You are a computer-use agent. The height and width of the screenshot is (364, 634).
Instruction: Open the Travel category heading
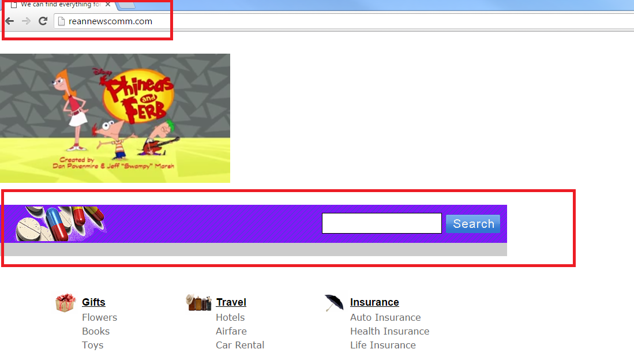pos(231,302)
